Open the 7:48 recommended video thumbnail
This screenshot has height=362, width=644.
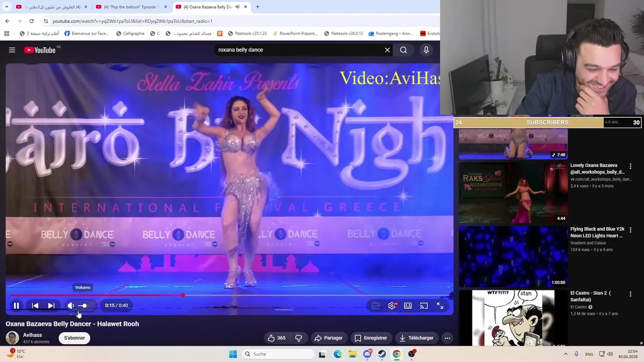513,144
